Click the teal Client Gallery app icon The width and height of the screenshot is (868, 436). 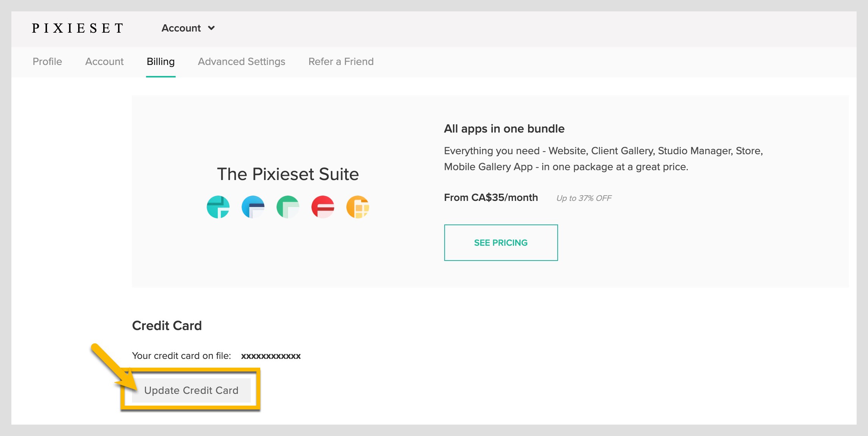218,207
